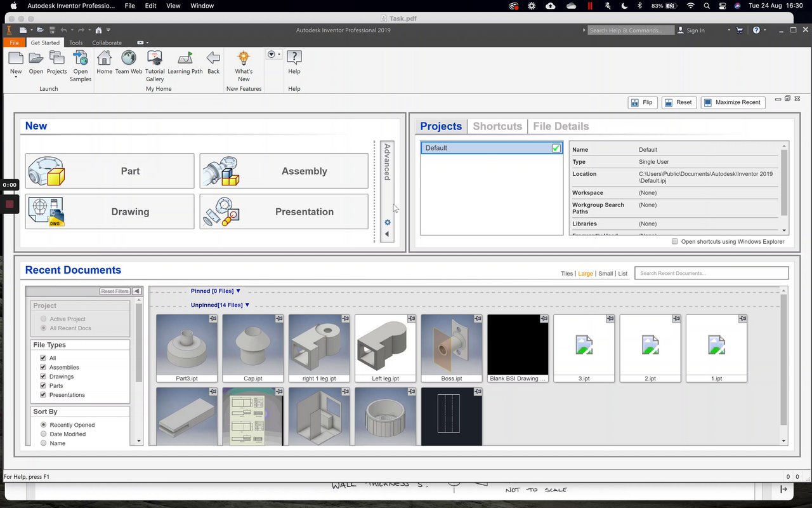Create a new Part file
The width and height of the screenshot is (812, 508).
pyautogui.click(x=110, y=171)
